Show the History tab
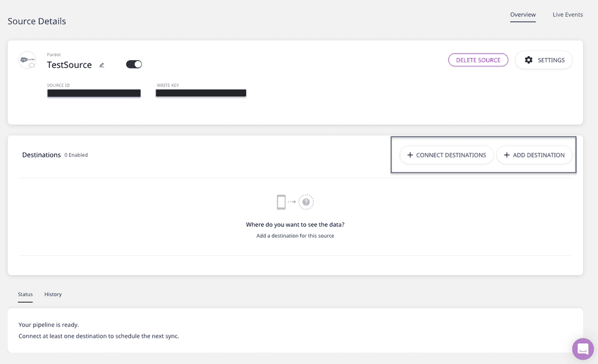598x364 pixels. [53, 294]
